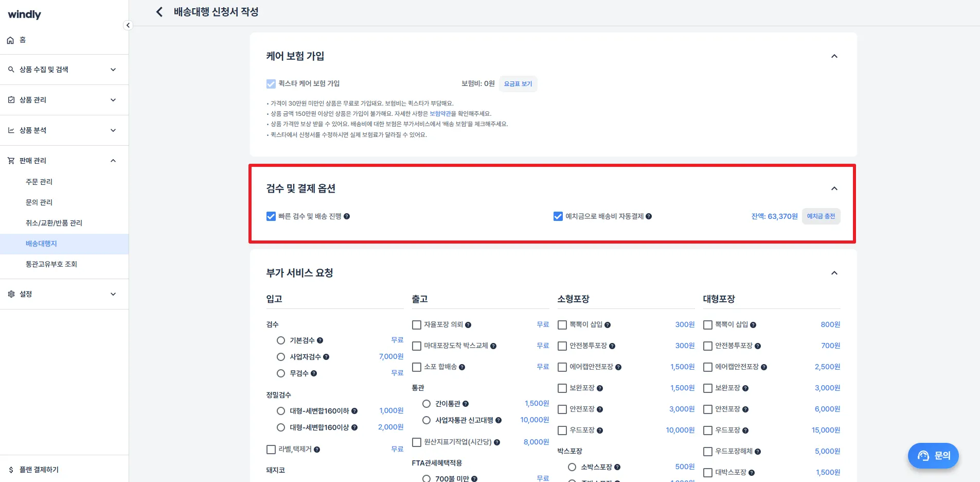Show help tooltip for 소박스포장
The height and width of the screenshot is (482, 980).
(x=617, y=467)
